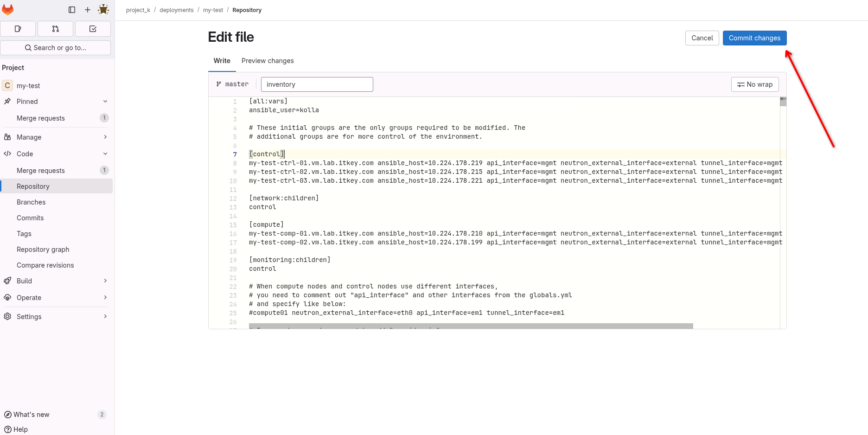Collapse the Pinned section

105,102
